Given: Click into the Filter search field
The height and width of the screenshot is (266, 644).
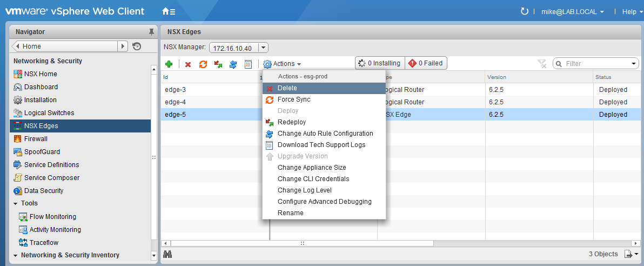Looking at the screenshot, I should [x=596, y=64].
